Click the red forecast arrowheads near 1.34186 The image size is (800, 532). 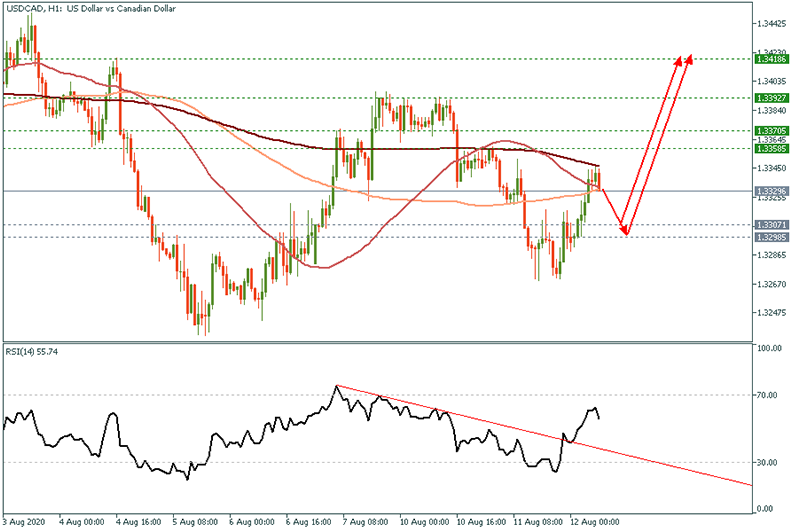[x=684, y=58]
